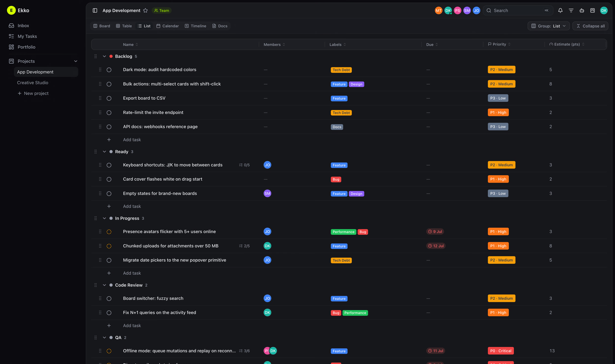Image resolution: width=615 pixels, height=364 pixels.
Task: Click the JO avatar on Keyboard shortcuts row
Action: pos(267,165)
